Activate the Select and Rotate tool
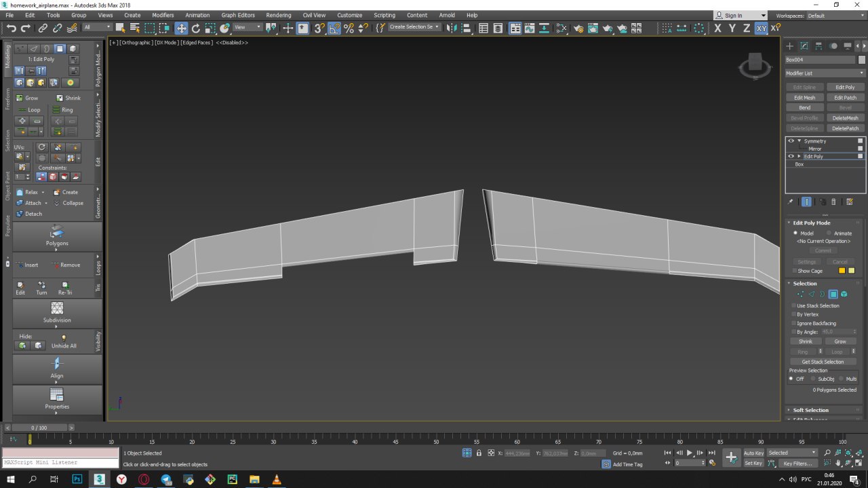 [x=196, y=28]
